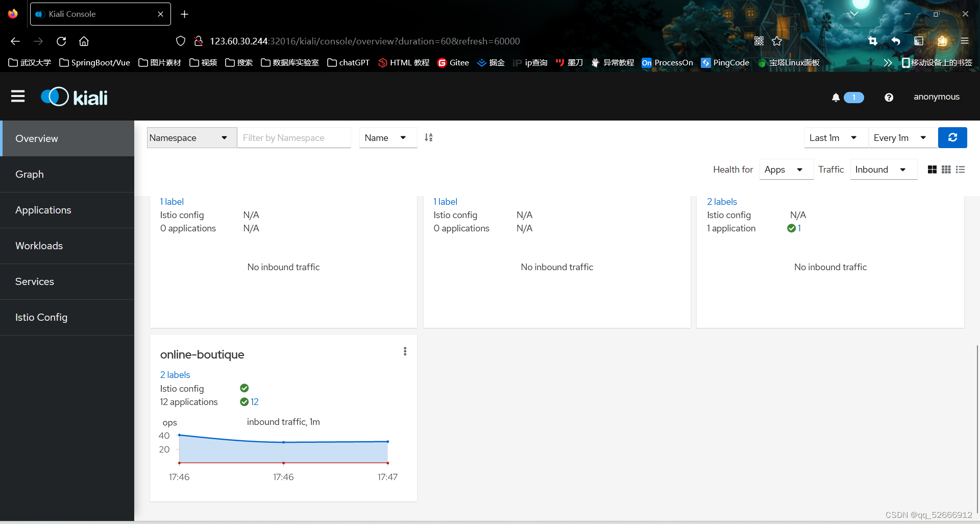Open the Health for Apps dropdown

pos(786,170)
